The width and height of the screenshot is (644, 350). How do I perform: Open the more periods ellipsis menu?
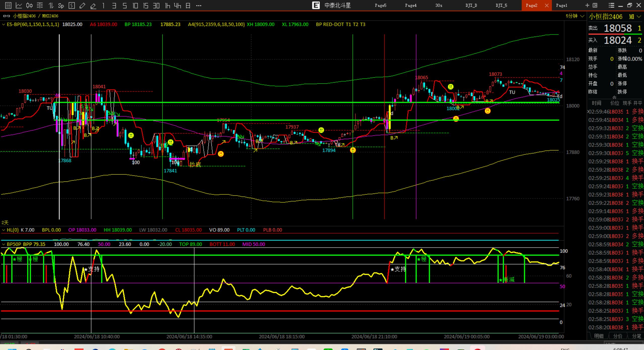[199, 5]
